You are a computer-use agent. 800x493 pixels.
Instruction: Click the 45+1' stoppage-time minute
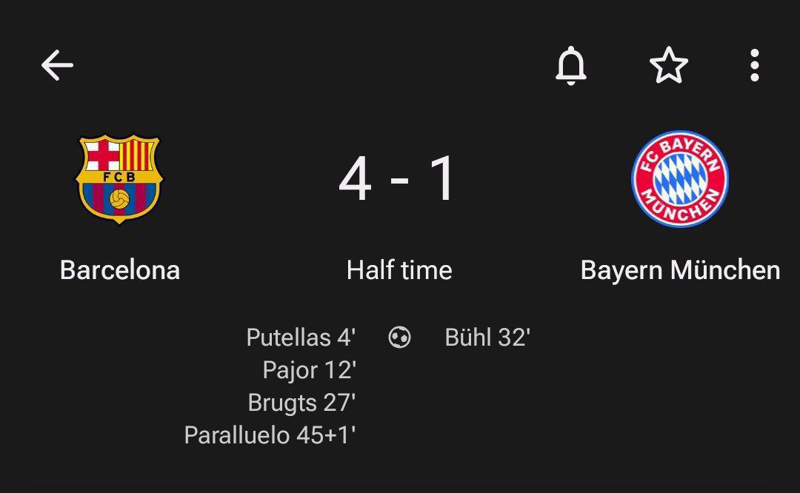pyautogui.click(x=327, y=436)
